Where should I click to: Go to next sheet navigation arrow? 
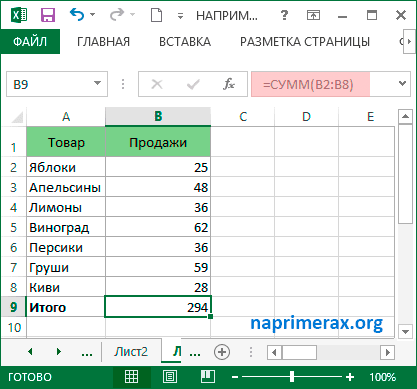(59, 351)
